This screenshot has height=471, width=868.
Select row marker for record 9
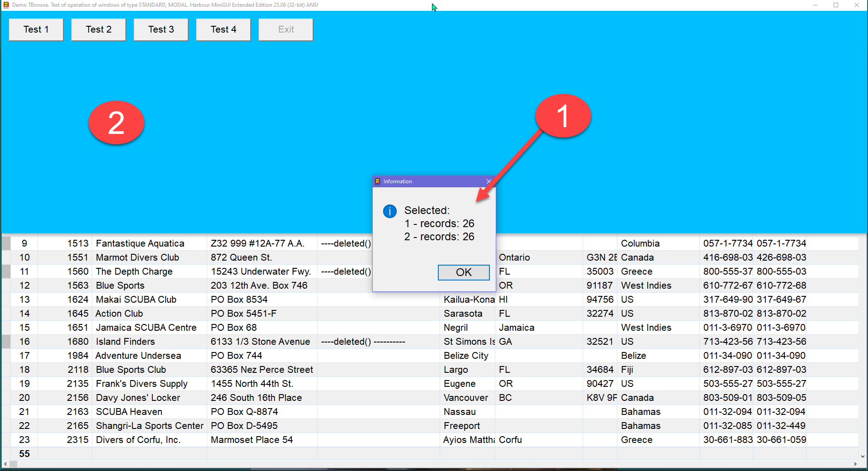tap(6, 243)
